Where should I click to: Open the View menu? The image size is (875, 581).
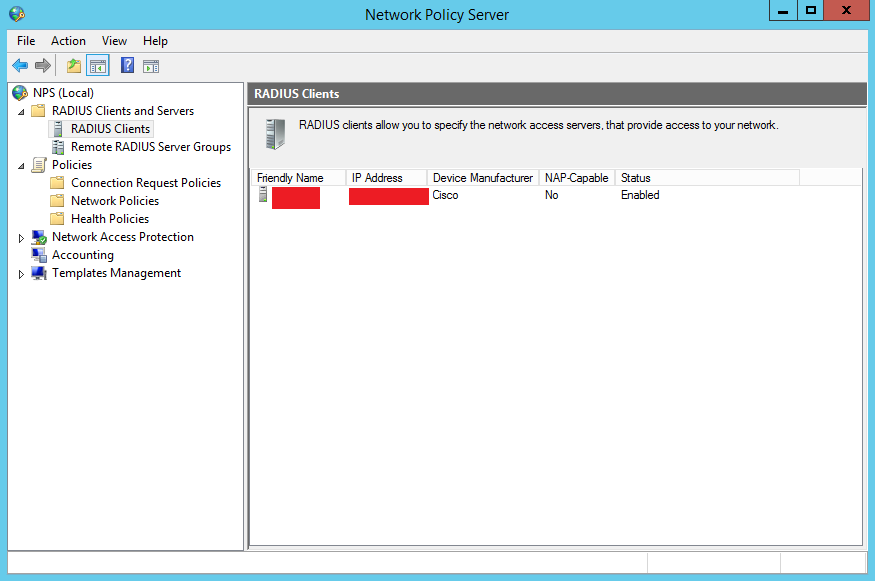(114, 41)
